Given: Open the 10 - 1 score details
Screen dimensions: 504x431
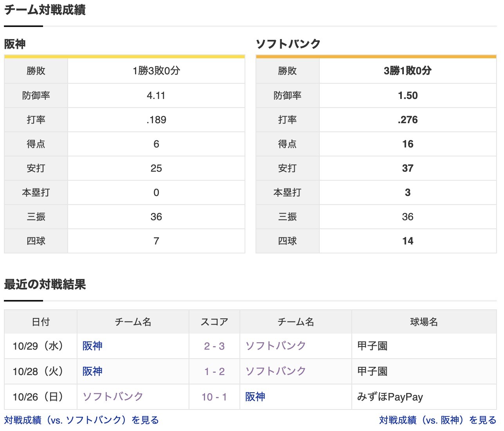Looking at the screenshot, I should [214, 397].
